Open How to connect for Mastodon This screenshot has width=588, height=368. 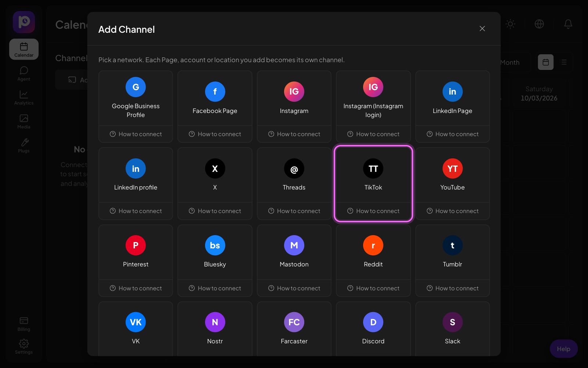pos(294,288)
